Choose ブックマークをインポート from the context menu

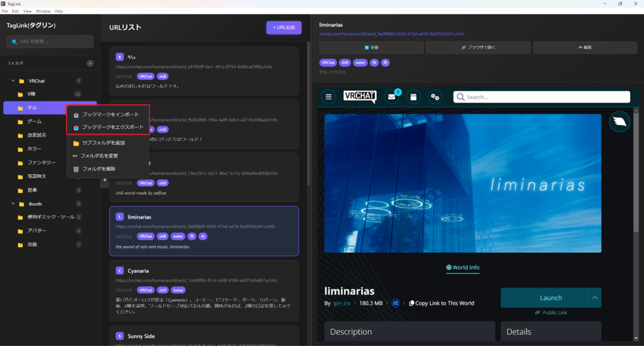108,114
